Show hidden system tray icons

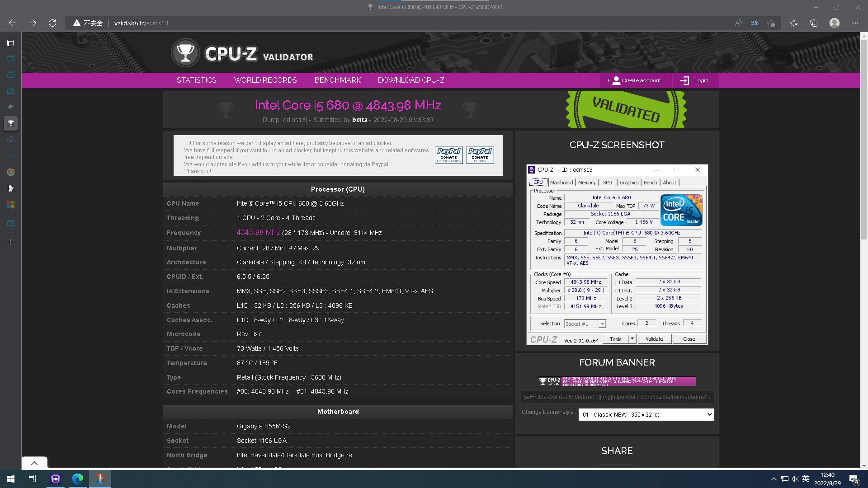(774, 479)
